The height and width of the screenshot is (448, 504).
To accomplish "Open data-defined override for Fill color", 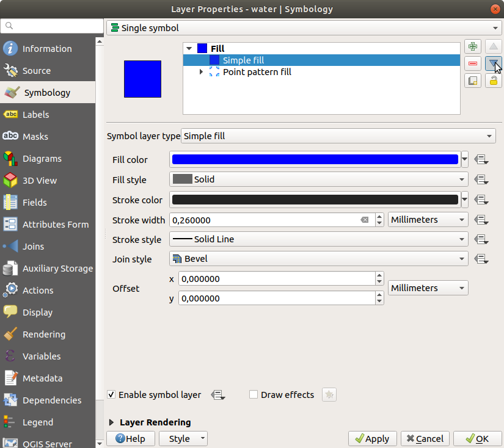I will [481, 160].
